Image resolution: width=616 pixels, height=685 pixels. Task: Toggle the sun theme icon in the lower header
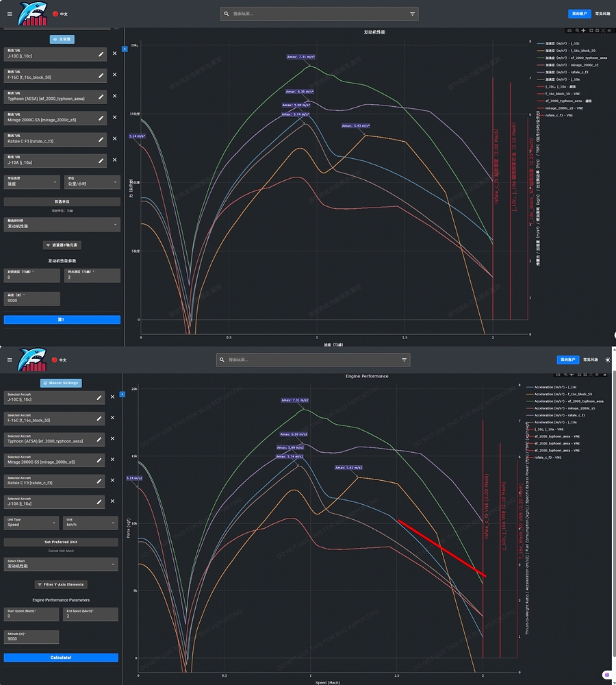click(x=608, y=360)
